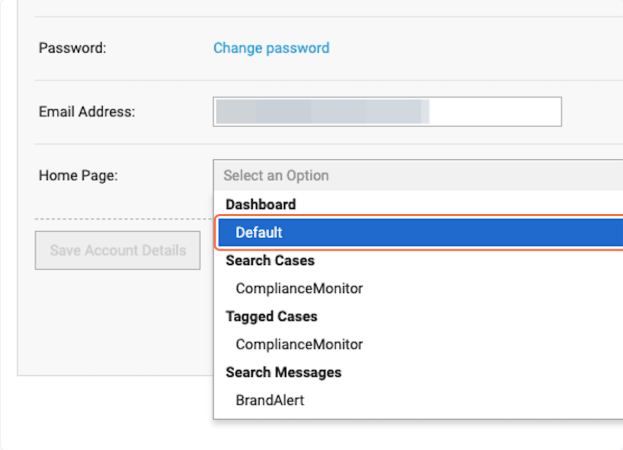This screenshot has width=623, height=450.
Task: Click the Home Page: label
Action: [78, 175]
